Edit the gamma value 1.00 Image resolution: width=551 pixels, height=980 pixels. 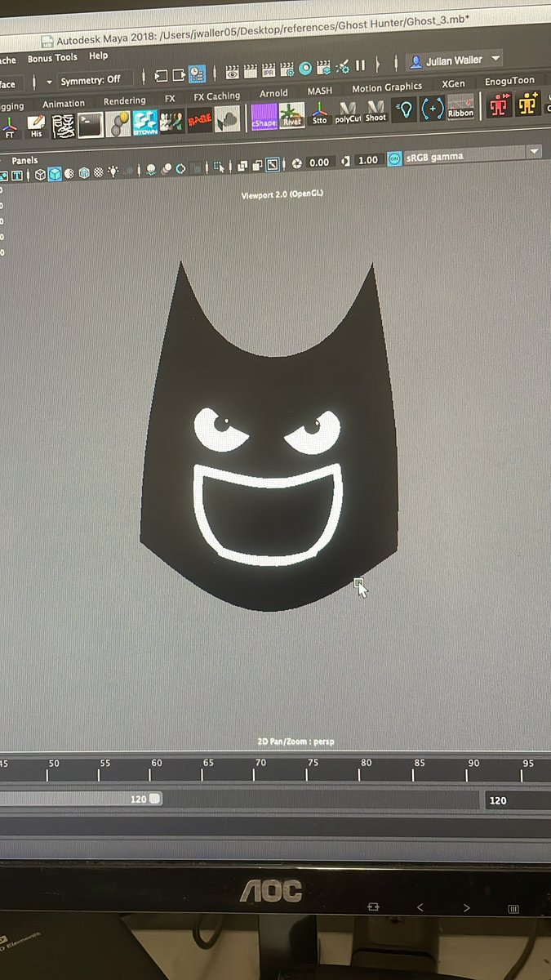click(368, 159)
